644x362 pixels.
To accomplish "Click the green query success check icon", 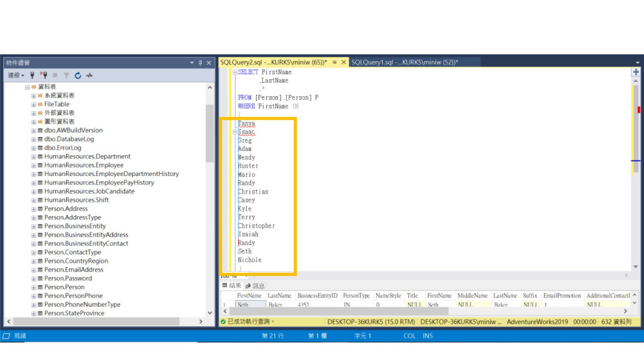I will [x=223, y=322].
